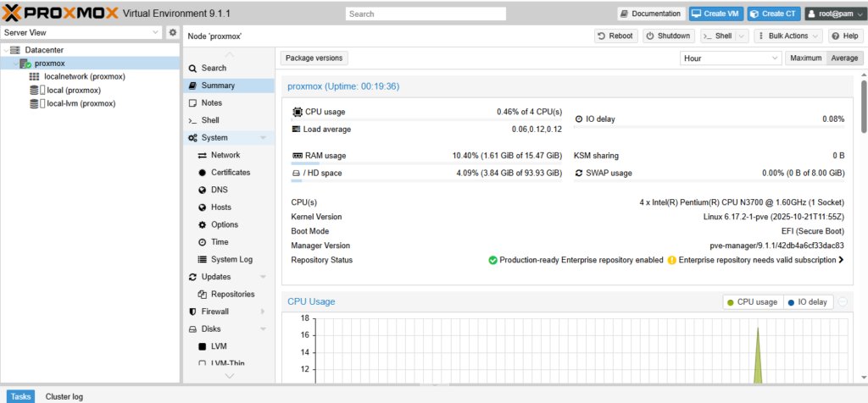Viewport: 868px width, 403px height.
Task: Switch graph to Maximum values
Action: [x=805, y=58]
